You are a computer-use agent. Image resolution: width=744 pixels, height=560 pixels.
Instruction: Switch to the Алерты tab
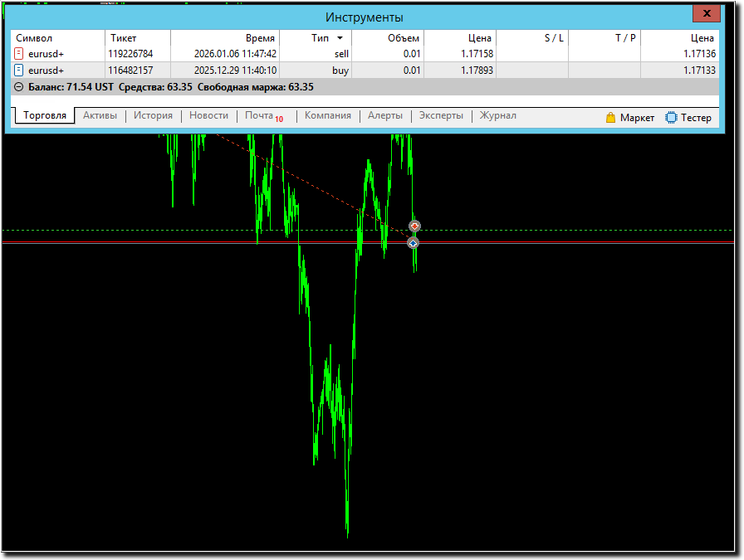(385, 115)
